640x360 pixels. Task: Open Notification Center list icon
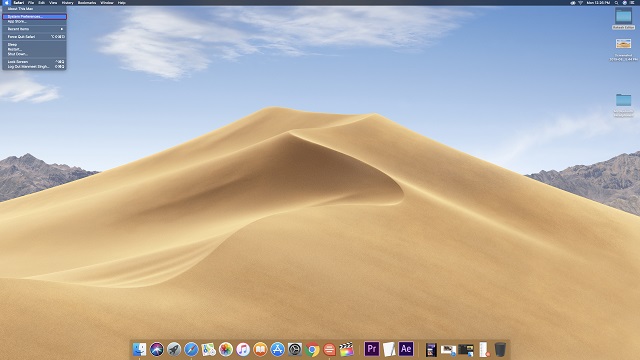coord(632,2)
